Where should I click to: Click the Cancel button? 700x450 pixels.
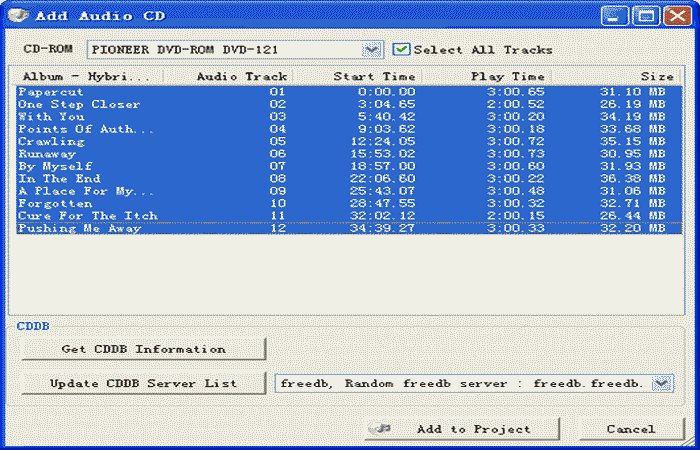631,428
